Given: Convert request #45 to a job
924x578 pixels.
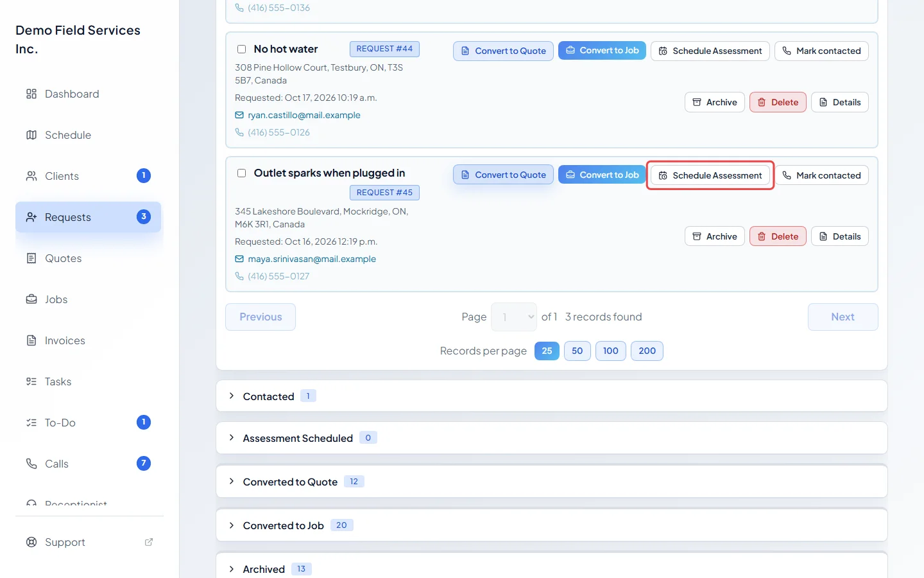Looking at the screenshot, I should pyautogui.click(x=602, y=175).
